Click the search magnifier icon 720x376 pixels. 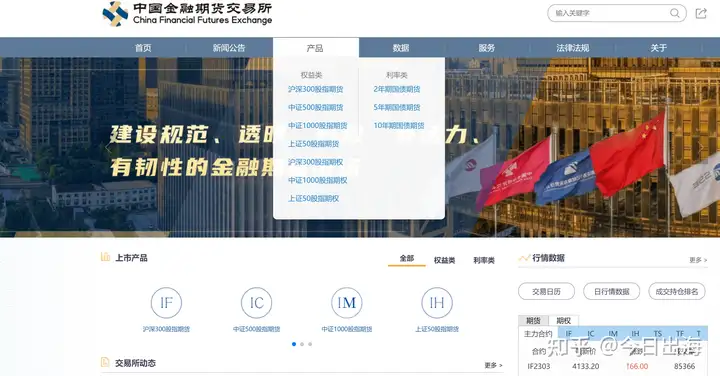click(675, 13)
